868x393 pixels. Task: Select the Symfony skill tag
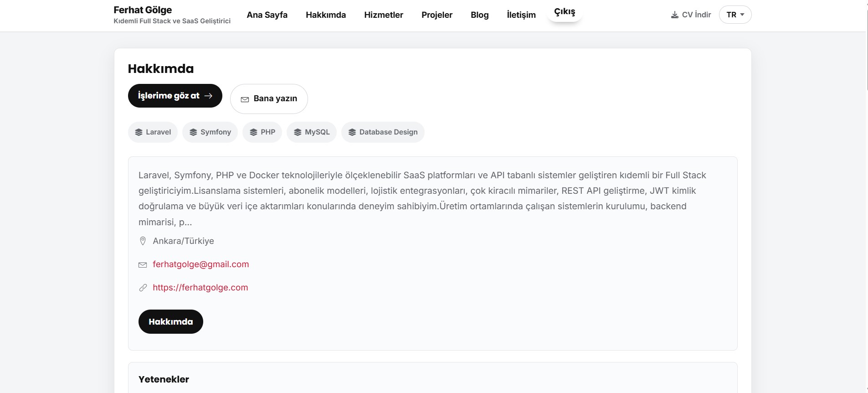pos(210,132)
